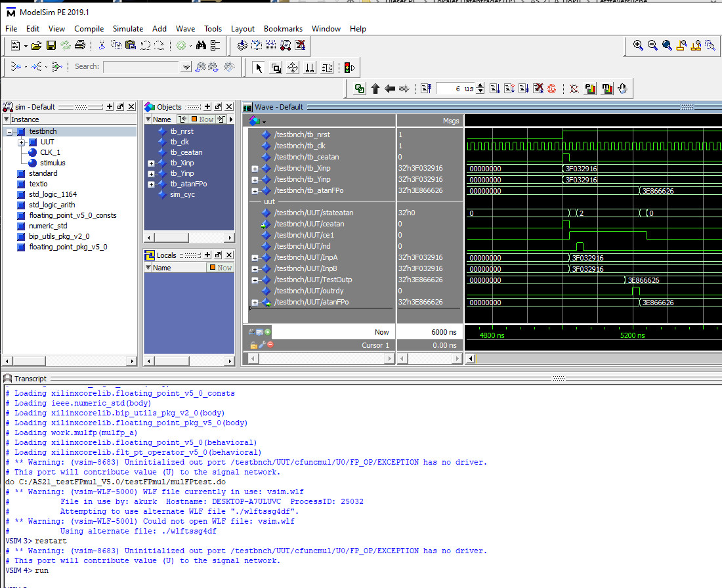Select the stimulus process in sim tree
The height and width of the screenshot is (588, 722).
click(x=53, y=163)
